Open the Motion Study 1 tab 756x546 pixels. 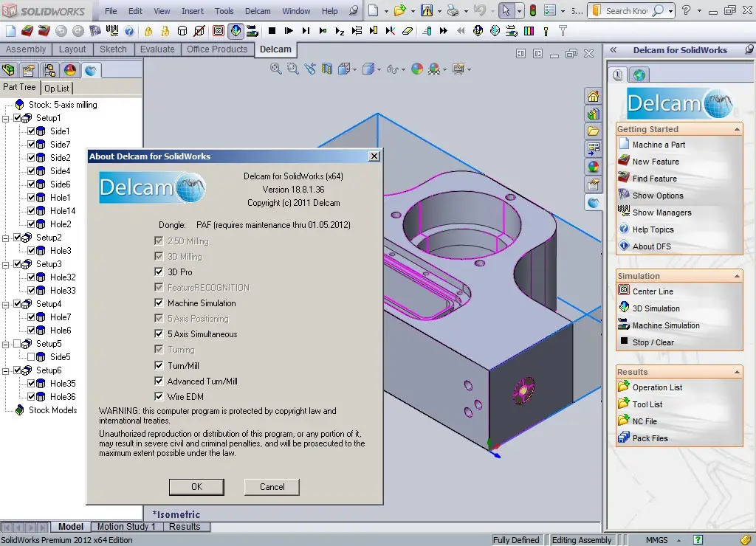126,527
